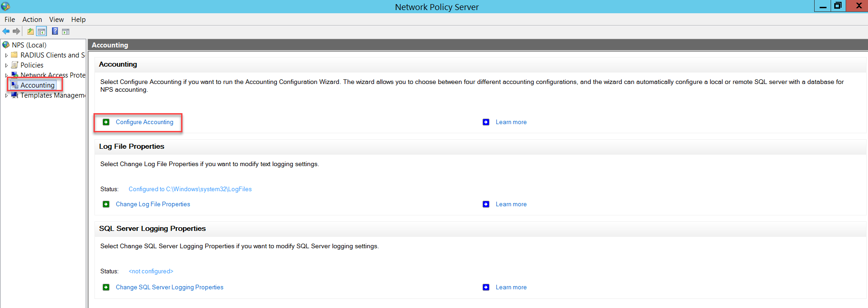Click the gray Accounting pane title bar
This screenshot has height=308, width=868.
click(x=478, y=45)
